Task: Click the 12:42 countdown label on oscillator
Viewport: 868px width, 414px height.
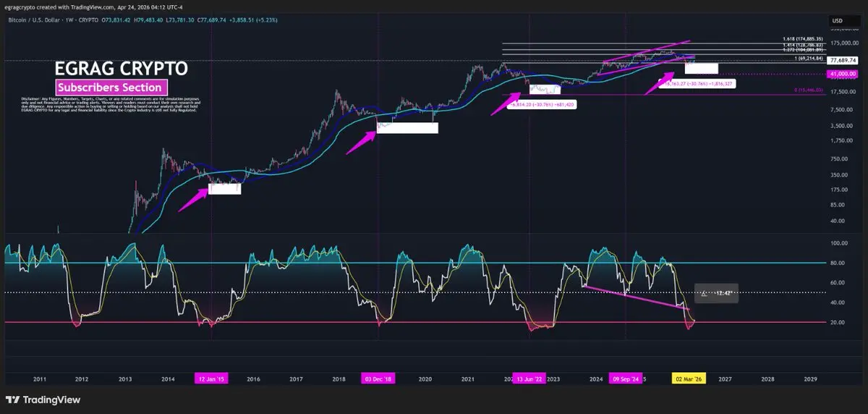Action: pyautogui.click(x=716, y=293)
